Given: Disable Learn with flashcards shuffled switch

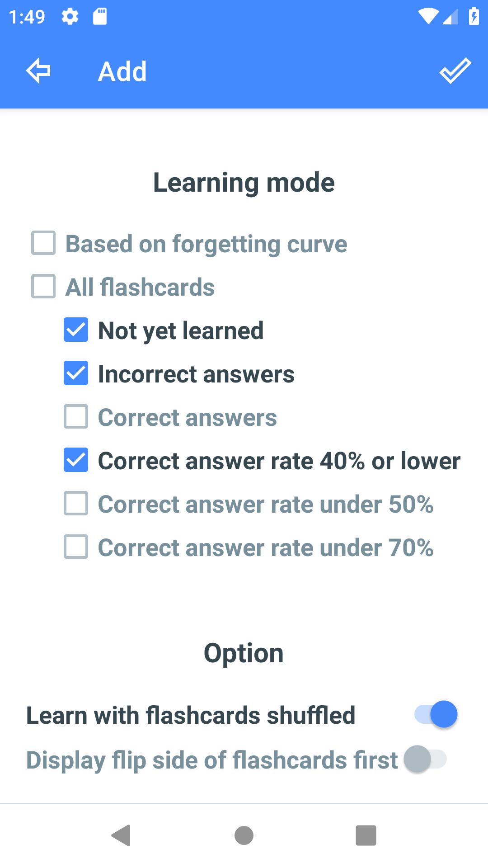Looking at the screenshot, I should 436,714.
